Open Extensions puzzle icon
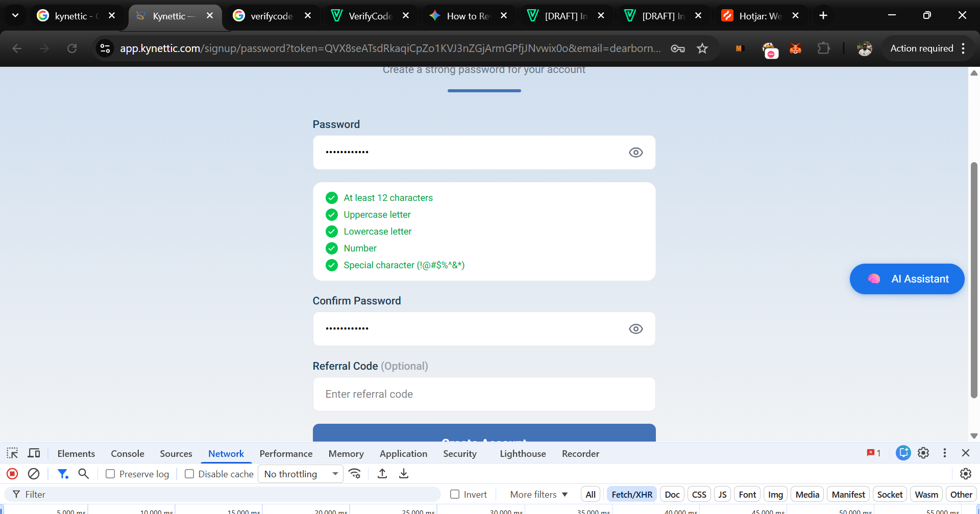 823,48
